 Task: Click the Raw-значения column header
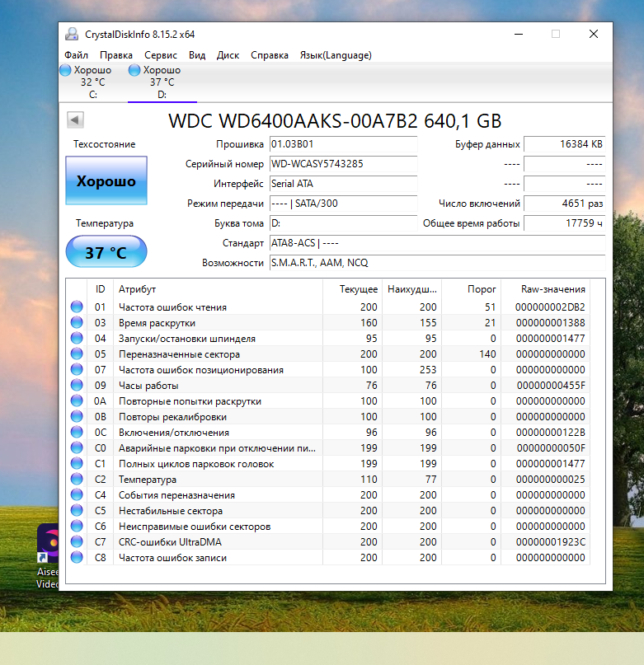[546, 289]
